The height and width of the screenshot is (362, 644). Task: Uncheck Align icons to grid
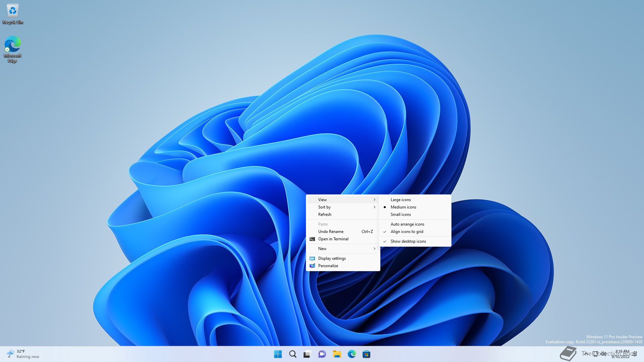coord(415,232)
